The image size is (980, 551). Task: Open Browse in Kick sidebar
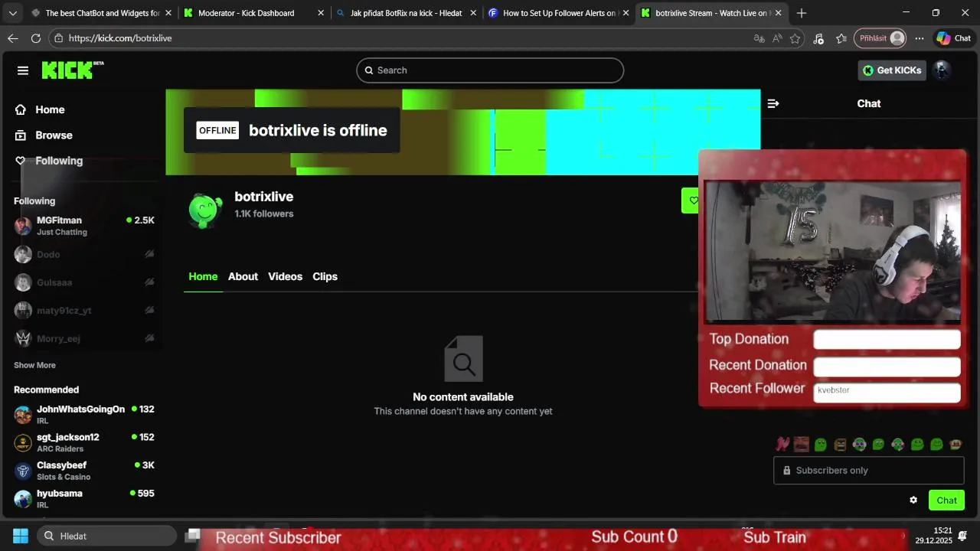pyautogui.click(x=44, y=135)
